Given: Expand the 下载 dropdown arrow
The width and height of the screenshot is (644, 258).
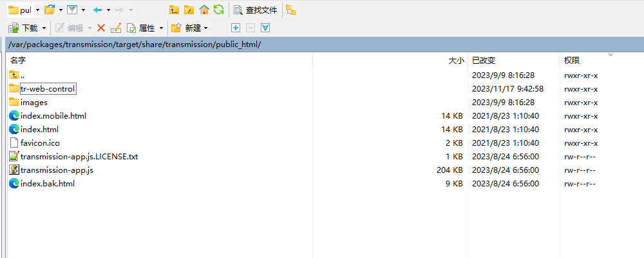Looking at the screenshot, I should click(44, 28).
